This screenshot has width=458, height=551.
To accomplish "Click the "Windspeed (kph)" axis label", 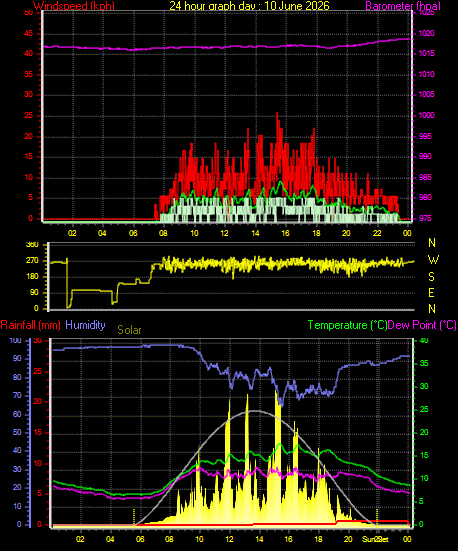I will tap(74, 6).
